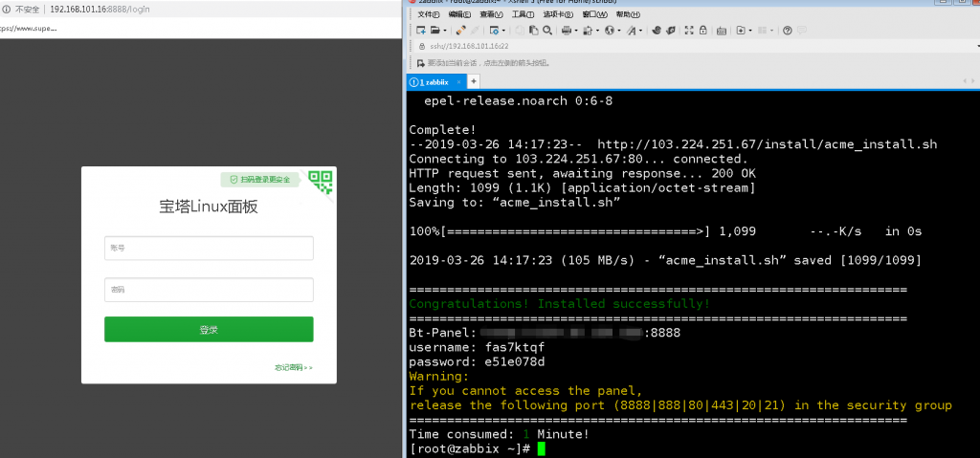Open the 查看(V) menu

point(492,15)
